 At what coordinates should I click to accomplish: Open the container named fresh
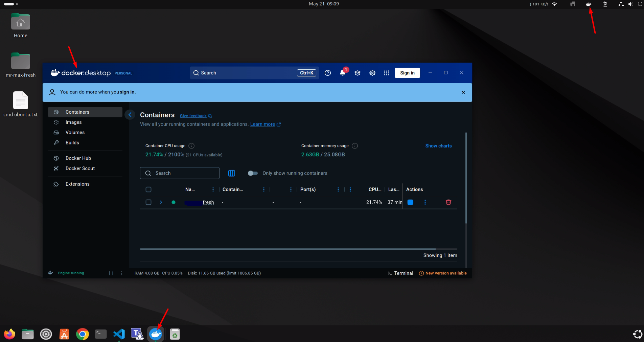(200, 202)
